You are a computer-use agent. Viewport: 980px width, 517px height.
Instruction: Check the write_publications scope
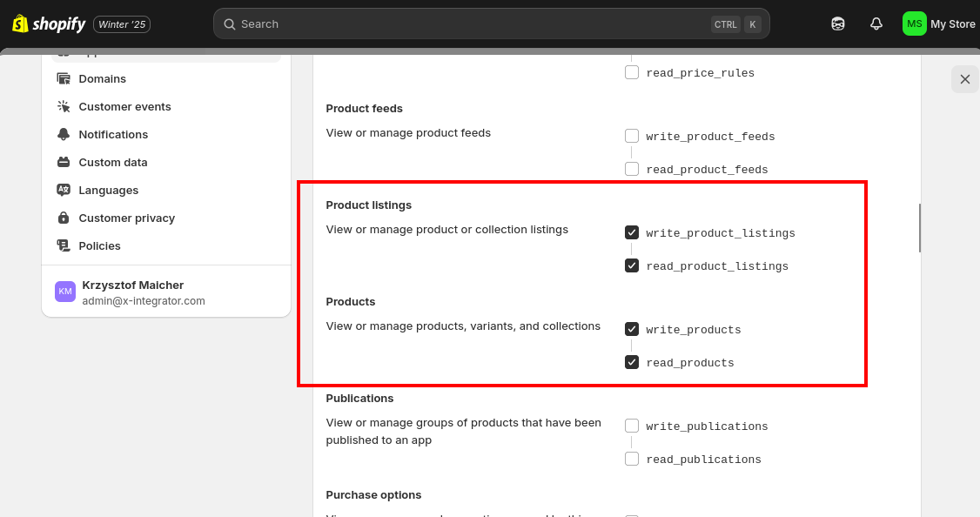[632, 426]
